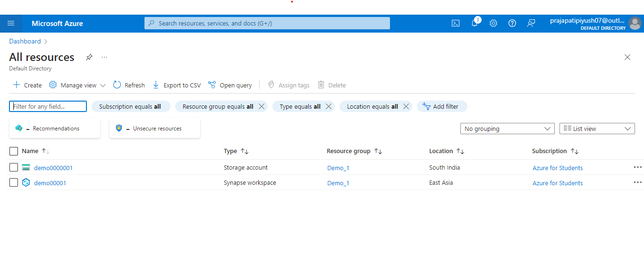The width and height of the screenshot is (644, 258).
Task: Sort by the Location column
Action: 447,151
